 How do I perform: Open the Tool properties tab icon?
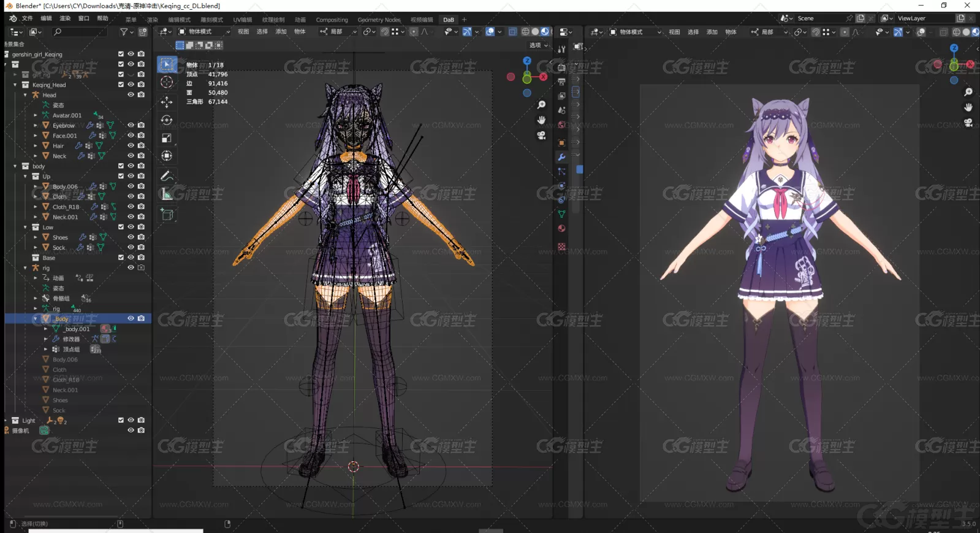(x=561, y=49)
